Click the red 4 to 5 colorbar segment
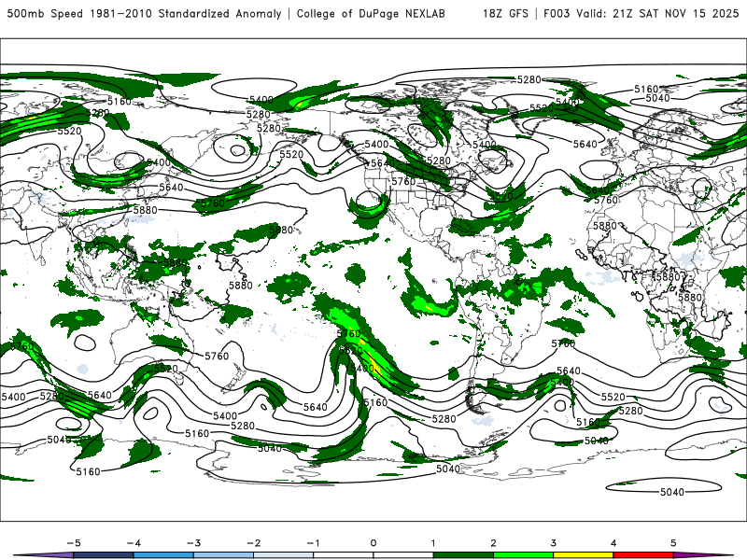Viewport: 747px width, 560px height. 643,555
